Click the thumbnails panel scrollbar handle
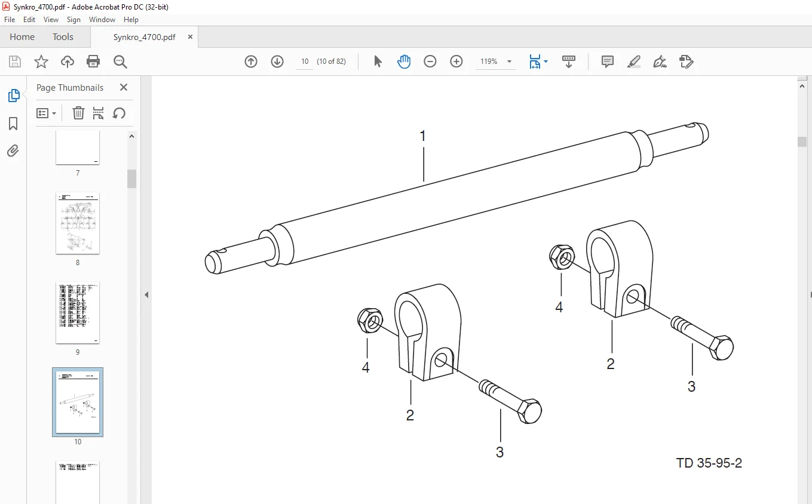 click(x=132, y=179)
